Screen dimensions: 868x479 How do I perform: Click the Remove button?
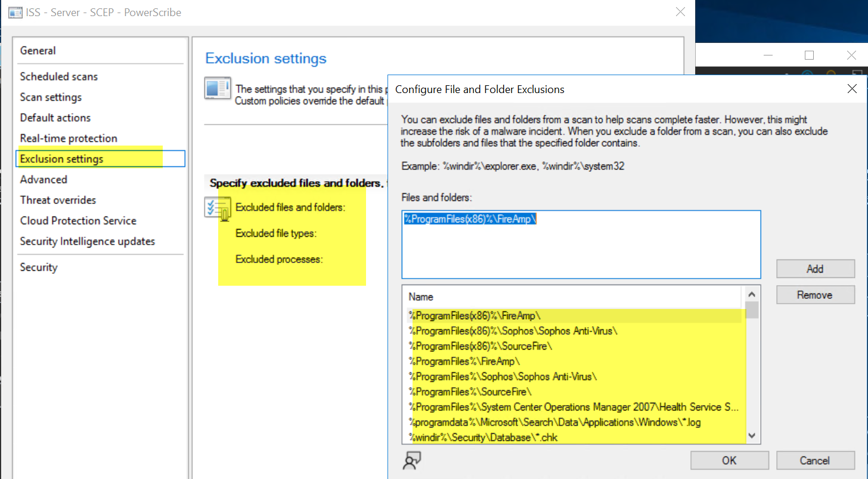[815, 295]
